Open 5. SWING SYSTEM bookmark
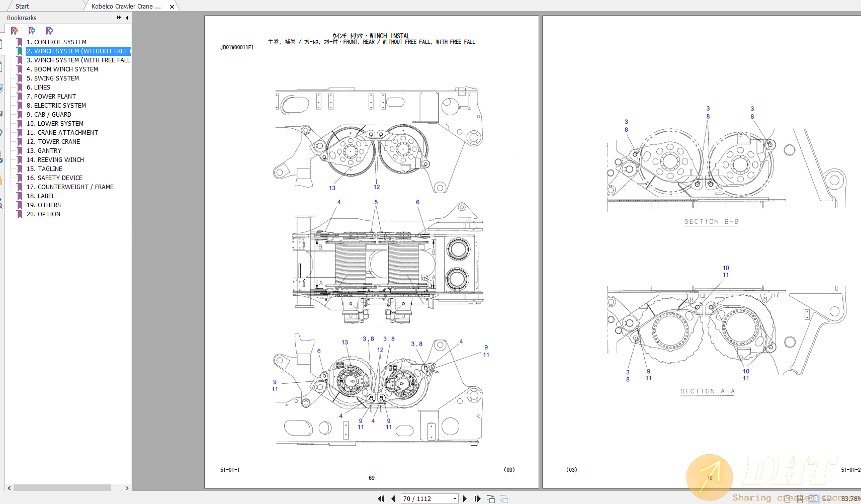The height and width of the screenshot is (504, 861). (53, 78)
